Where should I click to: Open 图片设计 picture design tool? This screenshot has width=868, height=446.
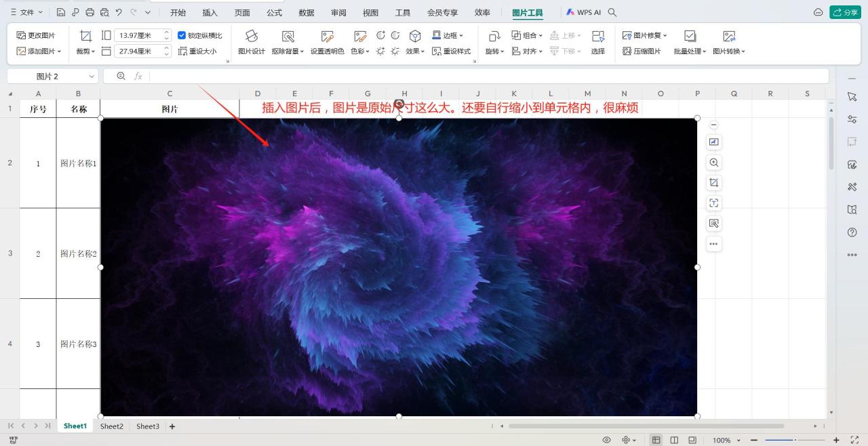252,43
